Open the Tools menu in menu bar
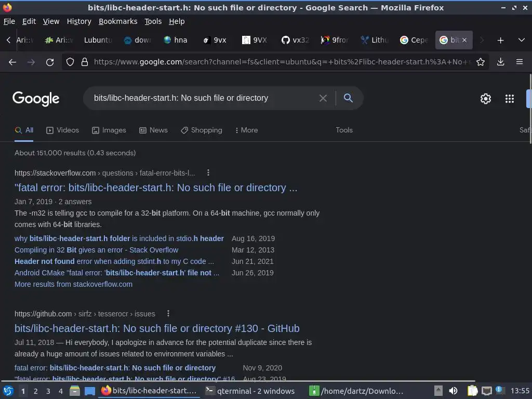532x399 pixels. click(153, 21)
